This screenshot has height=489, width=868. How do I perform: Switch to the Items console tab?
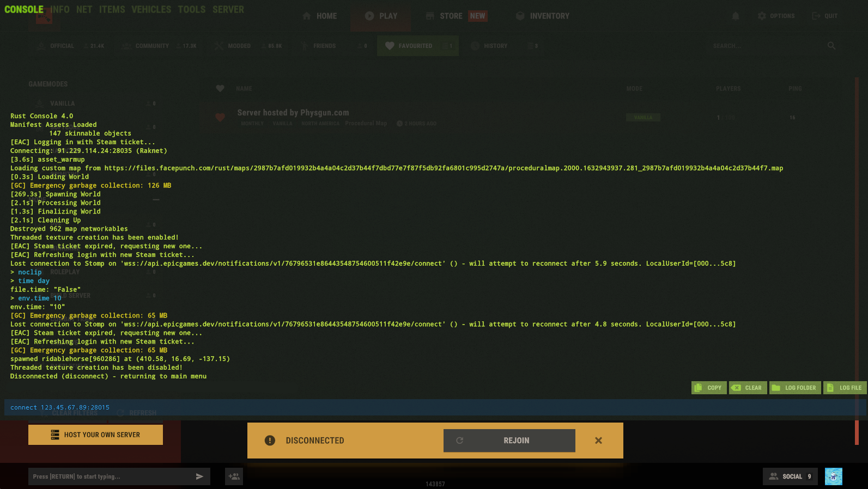[112, 10]
